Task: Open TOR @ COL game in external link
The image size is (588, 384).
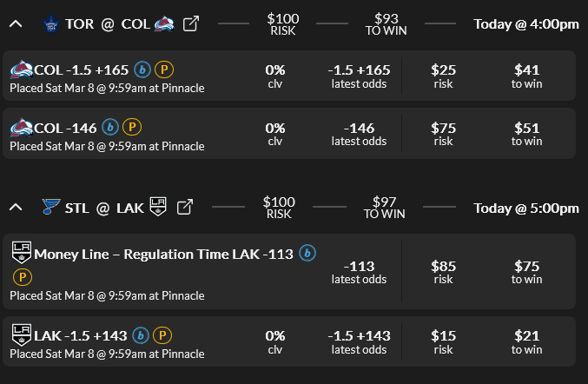Action: coord(190,24)
